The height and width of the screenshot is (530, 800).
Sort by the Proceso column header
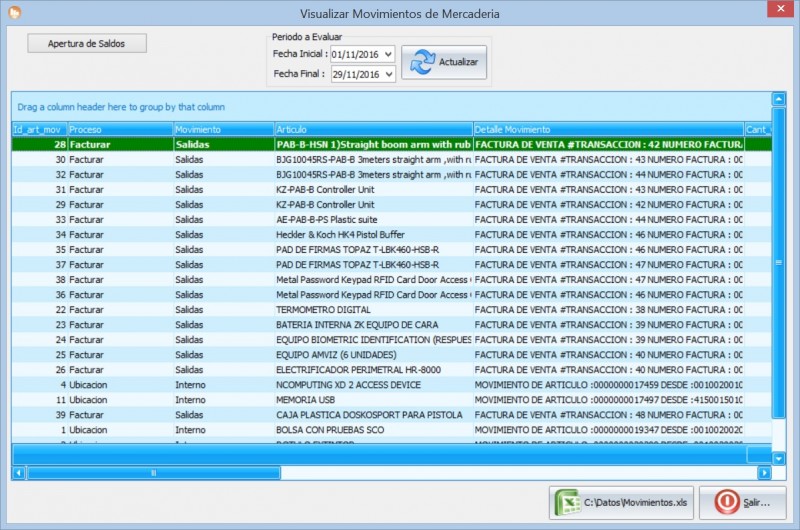120,130
